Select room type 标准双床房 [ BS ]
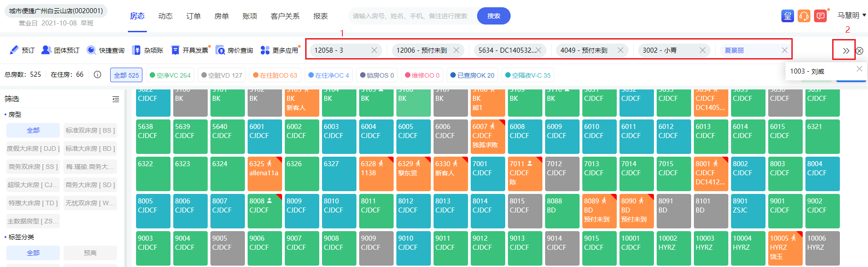 (90, 130)
